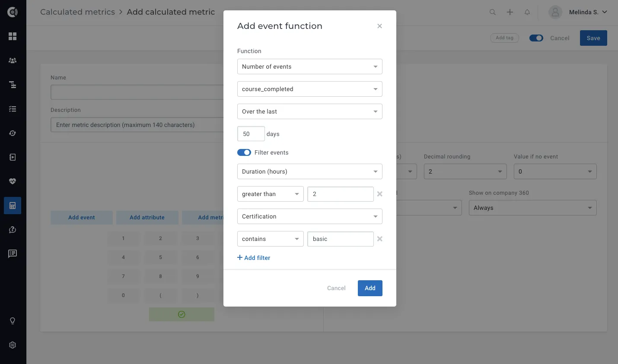Open the settings gear in sidebar
The image size is (618, 364).
tap(13, 345)
